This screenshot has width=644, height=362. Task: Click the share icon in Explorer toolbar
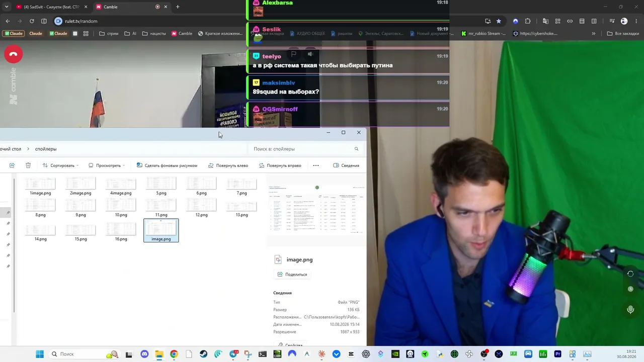12,165
